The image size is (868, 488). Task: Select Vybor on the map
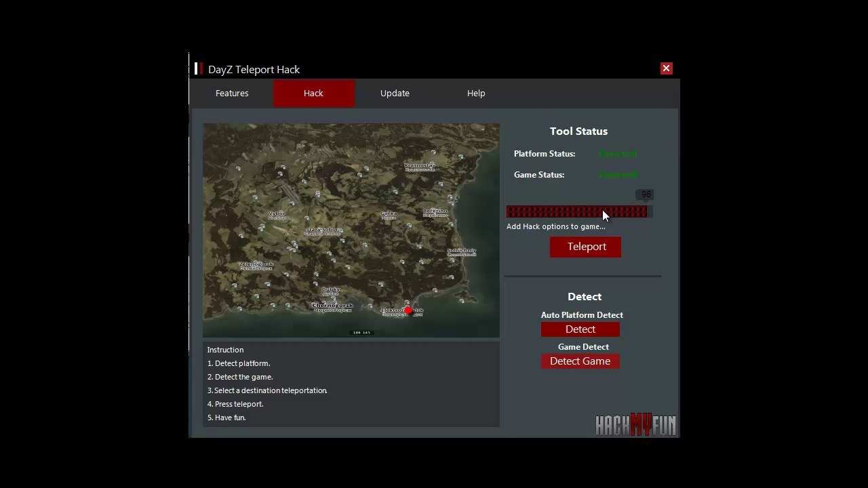[277, 215]
